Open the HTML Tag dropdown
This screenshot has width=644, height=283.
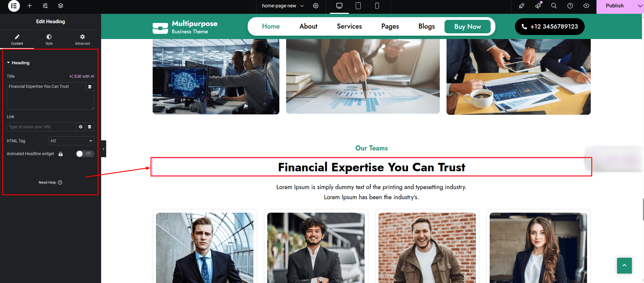point(71,141)
